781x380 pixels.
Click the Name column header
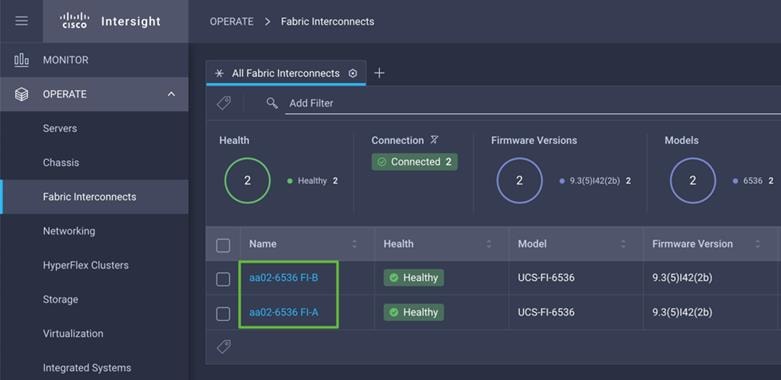coord(262,244)
